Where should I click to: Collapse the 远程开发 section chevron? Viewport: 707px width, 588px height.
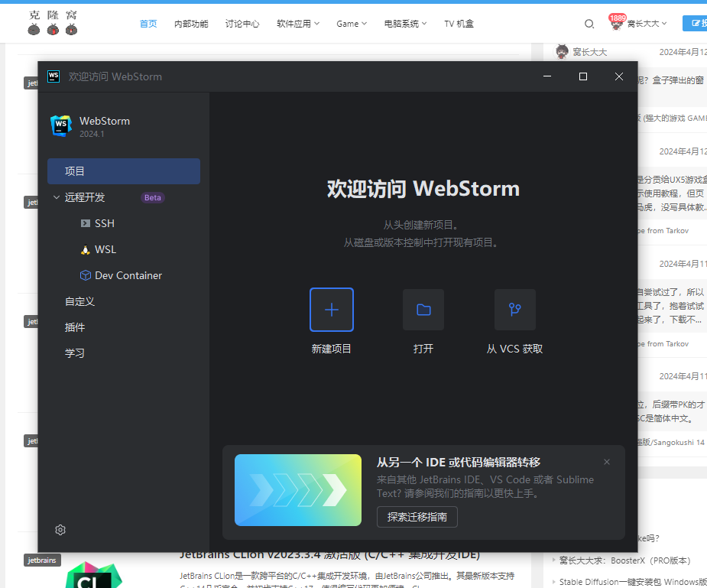[57, 197]
